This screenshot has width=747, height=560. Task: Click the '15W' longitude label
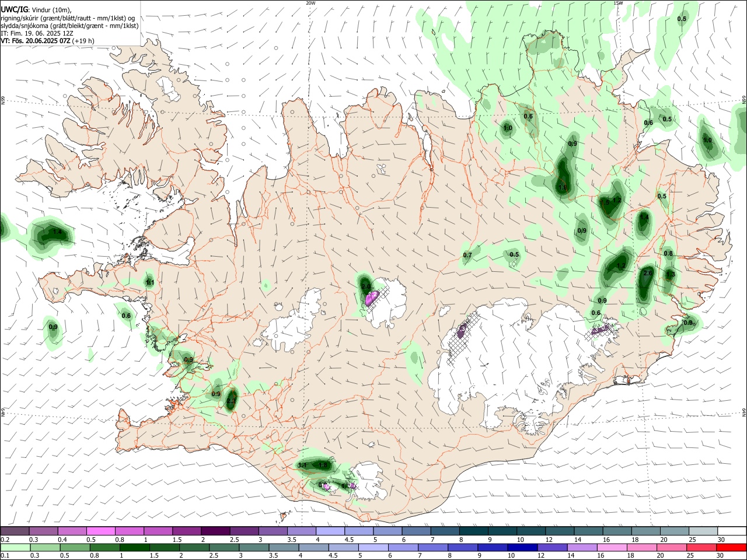[618, 3]
